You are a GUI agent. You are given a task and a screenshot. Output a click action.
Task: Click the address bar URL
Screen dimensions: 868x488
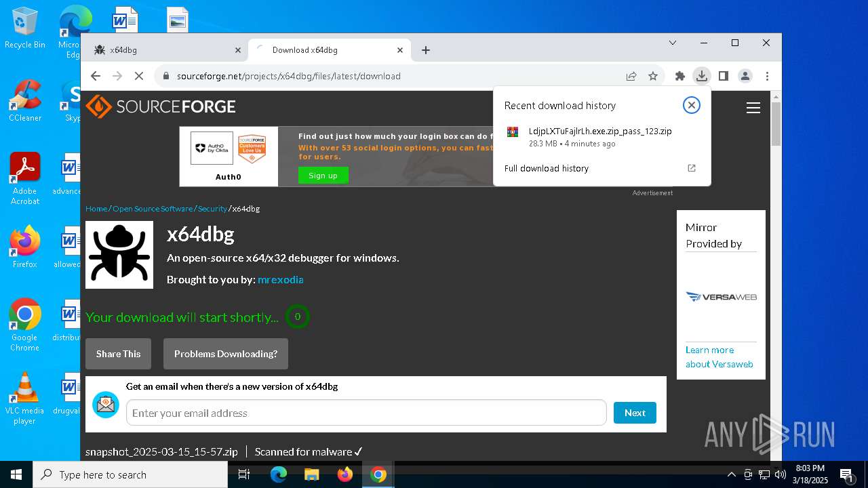(289, 76)
